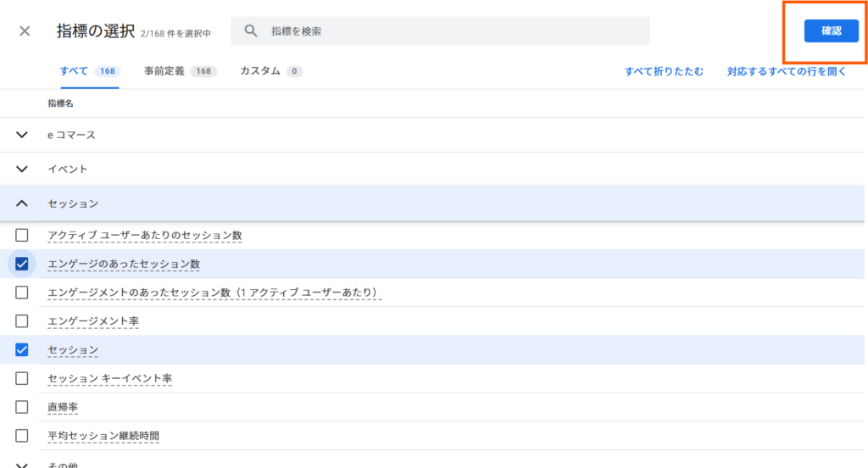Click the magnifier search icon
Image resolution: width=868 pixels, height=468 pixels.
tap(251, 31)
